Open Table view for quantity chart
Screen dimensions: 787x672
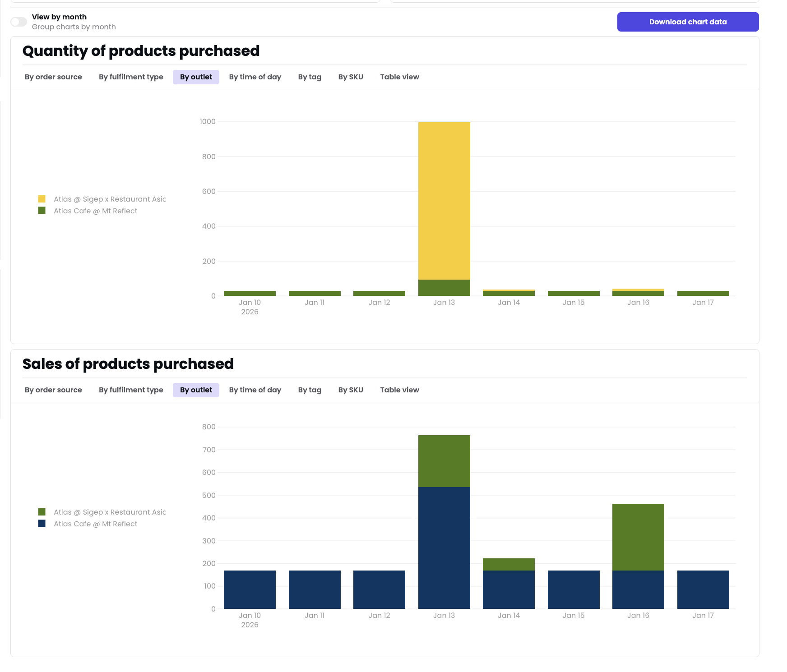coord(399,77)
